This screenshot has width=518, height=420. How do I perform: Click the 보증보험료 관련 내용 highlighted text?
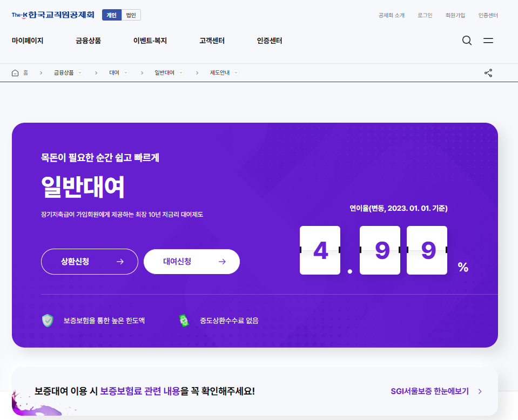pos(140,391)
